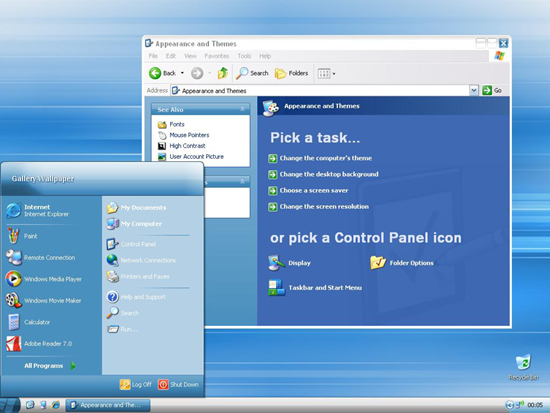The height and width of the screenshot is (413, 550).
Task: Open Fonts in See Also
Action: point(171,124)
